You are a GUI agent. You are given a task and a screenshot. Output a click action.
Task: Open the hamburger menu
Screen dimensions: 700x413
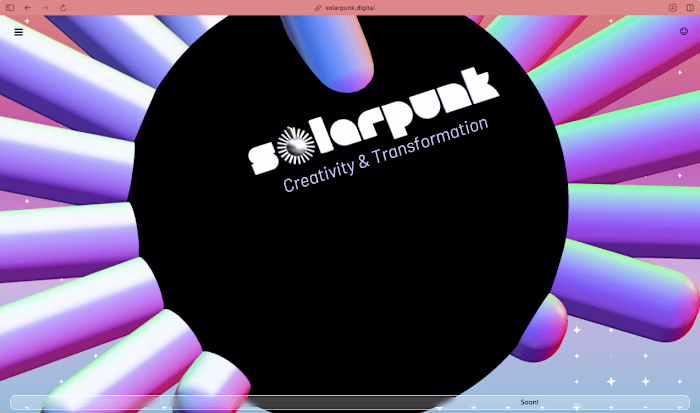pyautogui.click(x=18, y=32)
